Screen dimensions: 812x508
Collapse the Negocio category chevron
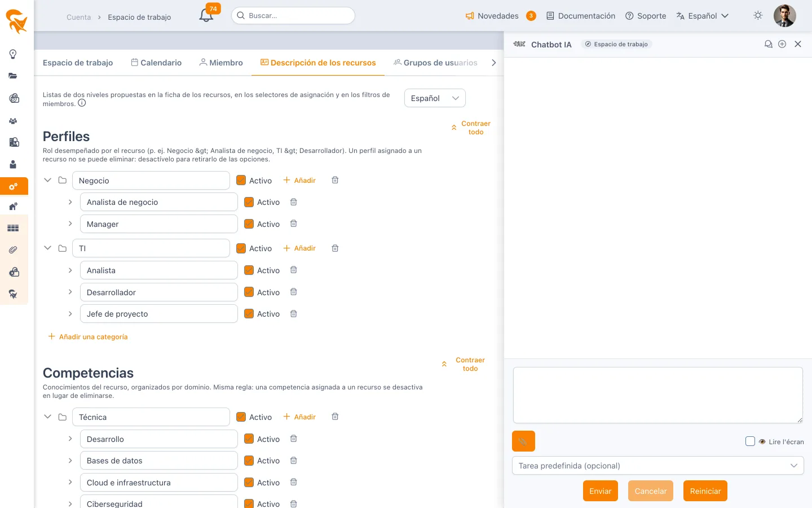[x=47, y=180]
